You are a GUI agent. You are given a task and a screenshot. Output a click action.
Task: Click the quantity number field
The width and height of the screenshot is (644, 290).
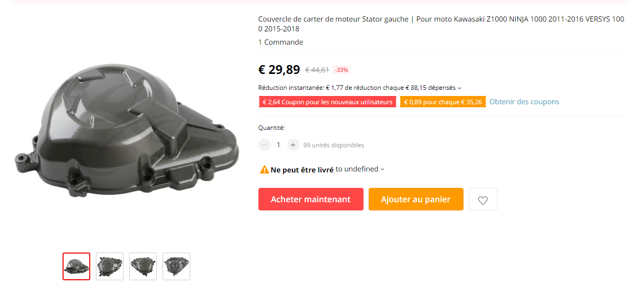coord(278,145)
